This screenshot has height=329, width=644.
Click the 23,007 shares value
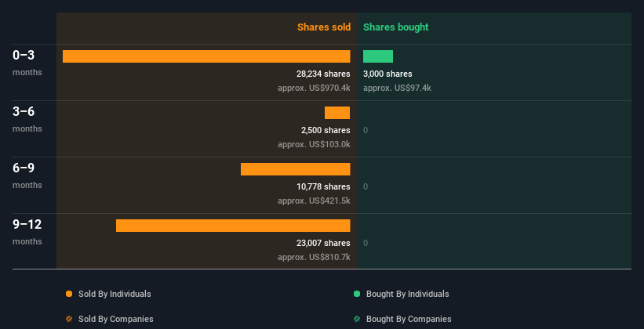pos(323,244)
